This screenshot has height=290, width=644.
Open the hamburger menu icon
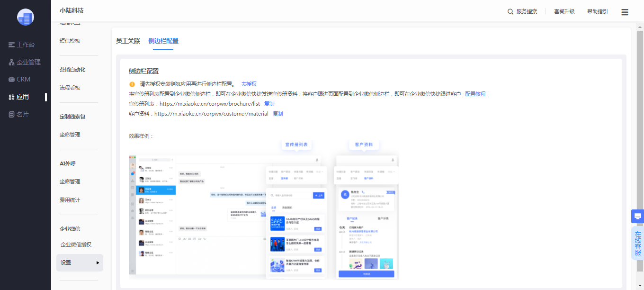625,12
